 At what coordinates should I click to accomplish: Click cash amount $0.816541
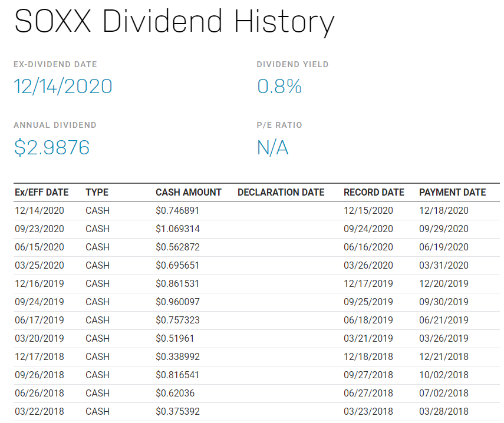click(177, 375)
